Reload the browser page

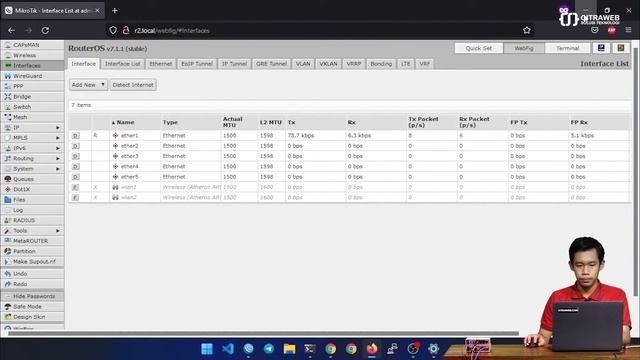click(x=45, y=30)
